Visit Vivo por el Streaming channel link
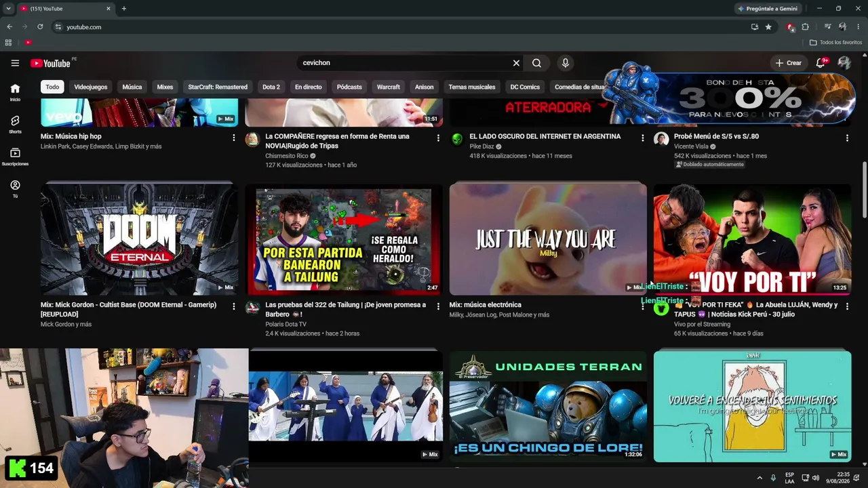Image resolution: width=868 pixels, height=488 pixels. coord(702,324)
